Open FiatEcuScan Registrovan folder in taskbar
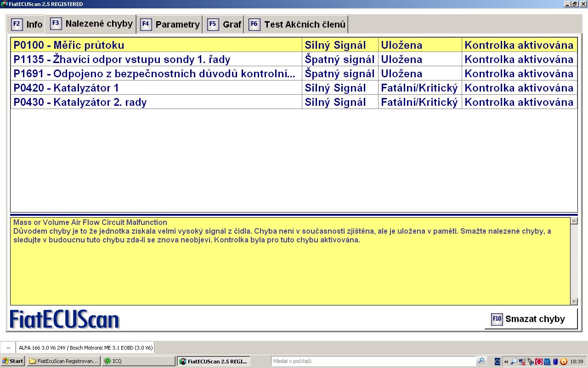 [63, 361]
